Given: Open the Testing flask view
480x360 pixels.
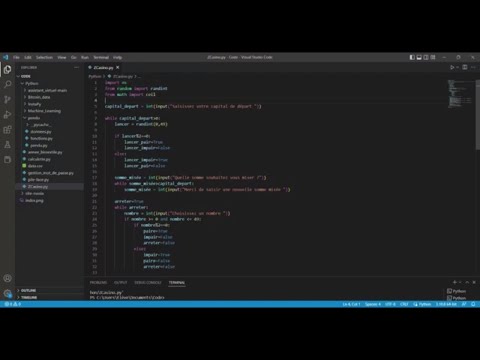Looking at the screenshot, I should point(7,145).
